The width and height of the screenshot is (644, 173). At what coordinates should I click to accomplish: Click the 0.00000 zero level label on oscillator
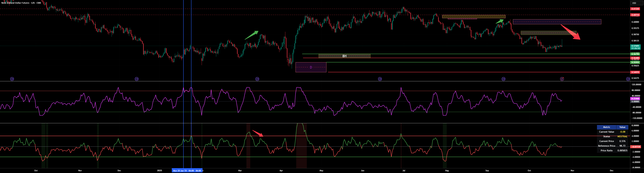[x=635, y=102]
